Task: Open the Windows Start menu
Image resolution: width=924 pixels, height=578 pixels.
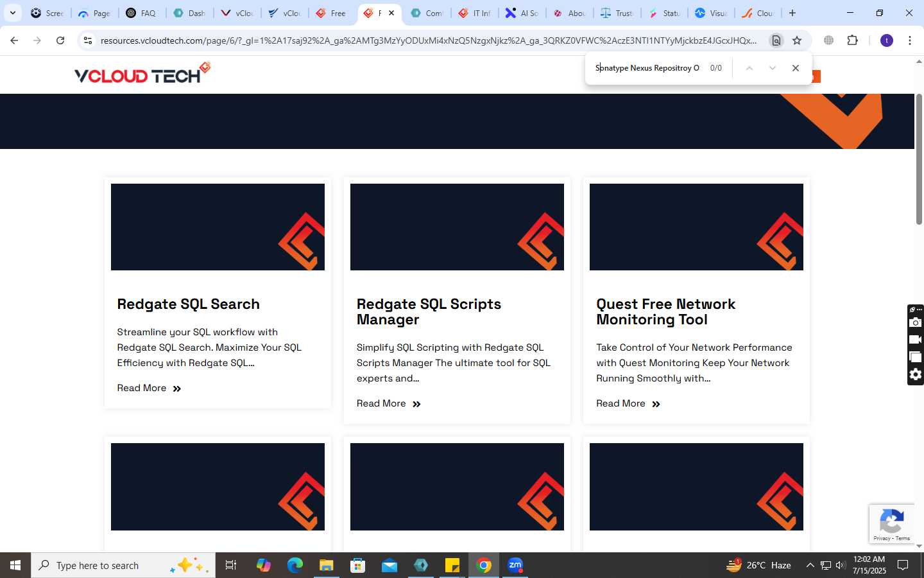Action: pos(15,565)
